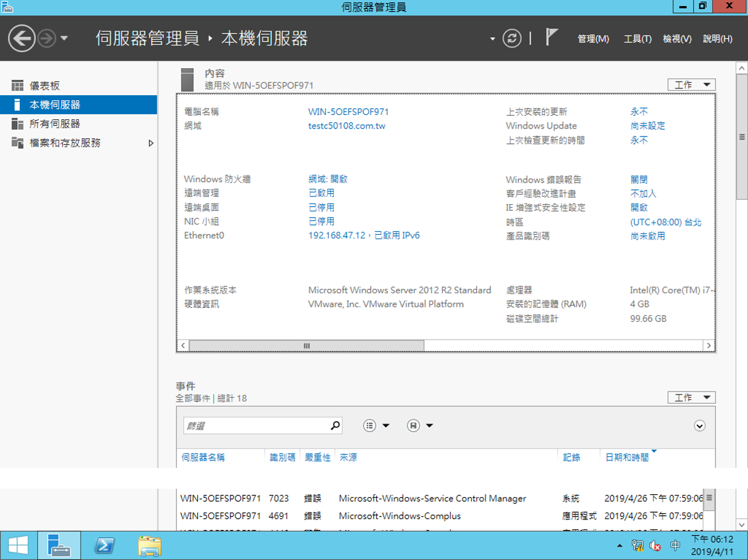Screen dimensions: 748x560
Task: Click the 內容 horizontal scrollbar thumb
Action: pyautogui.click(x=307, y=345)
